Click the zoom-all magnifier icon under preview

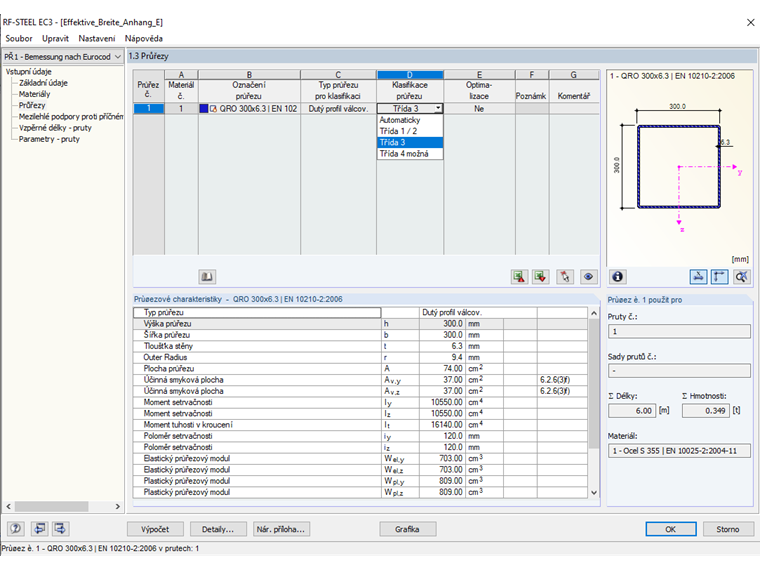742,277
